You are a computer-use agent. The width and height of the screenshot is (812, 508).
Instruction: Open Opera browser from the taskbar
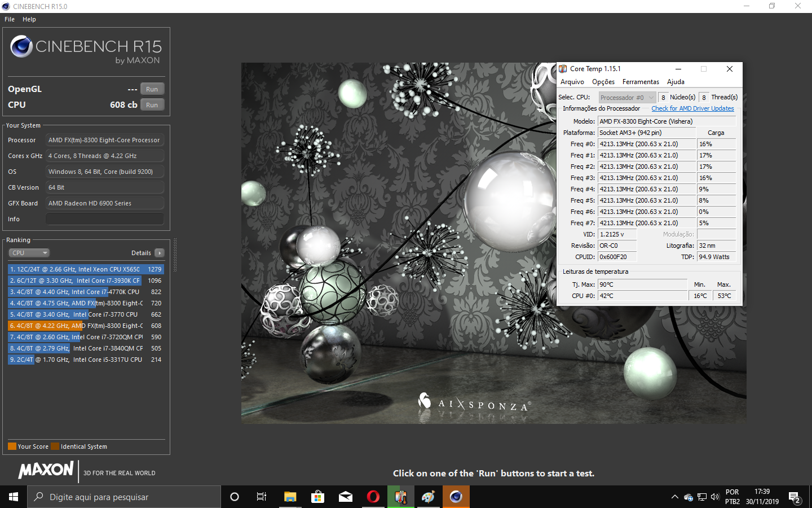pos(373,497)
